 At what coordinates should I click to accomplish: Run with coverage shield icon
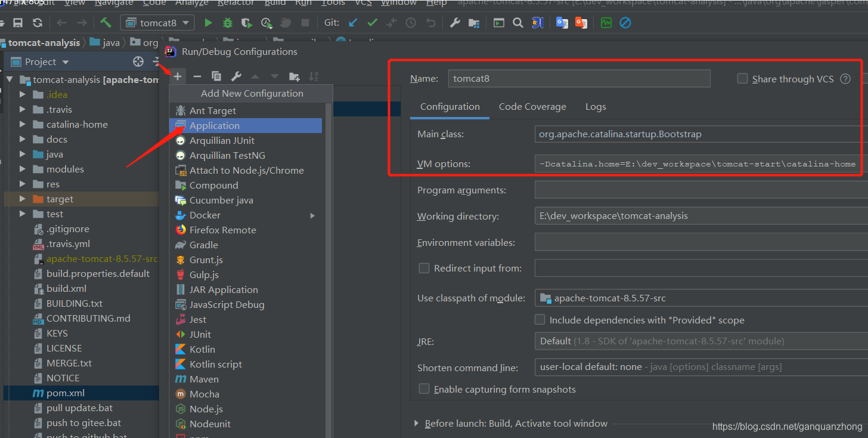click(x=246, y=23)
